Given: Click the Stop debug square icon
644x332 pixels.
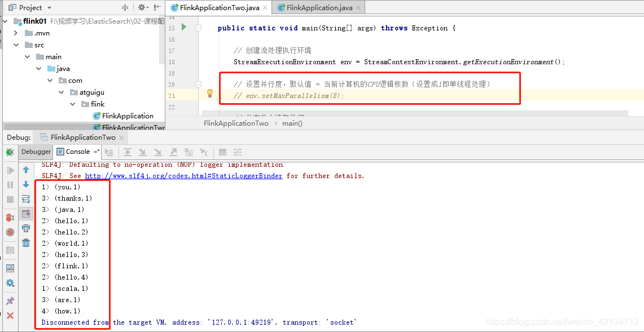Looking at the screenshot, I should tap(10, 200).
